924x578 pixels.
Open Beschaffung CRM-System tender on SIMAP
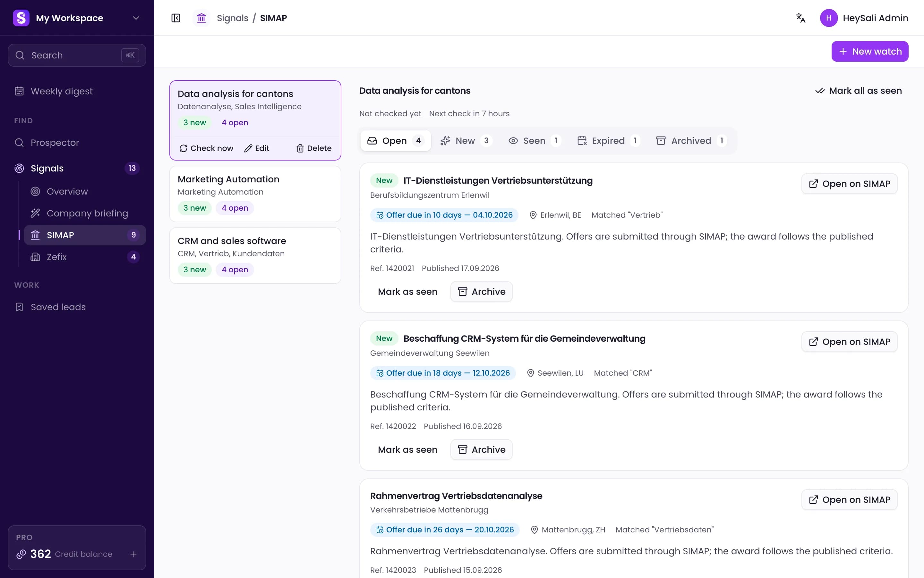(x=850, y=342)
